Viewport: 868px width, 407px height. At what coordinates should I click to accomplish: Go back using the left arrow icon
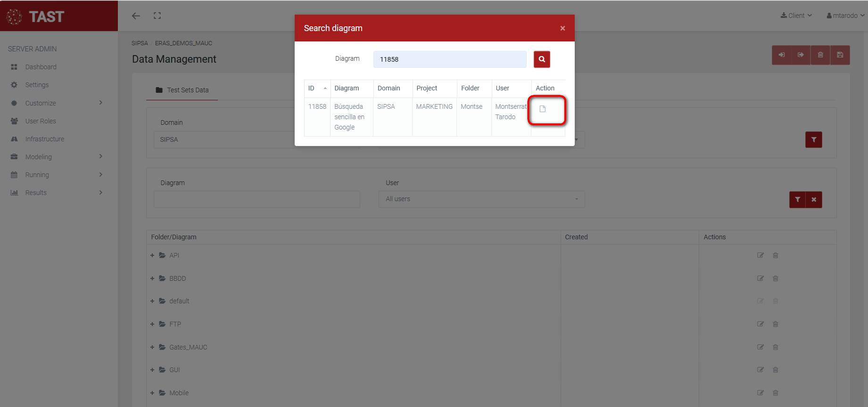point(136,16)
